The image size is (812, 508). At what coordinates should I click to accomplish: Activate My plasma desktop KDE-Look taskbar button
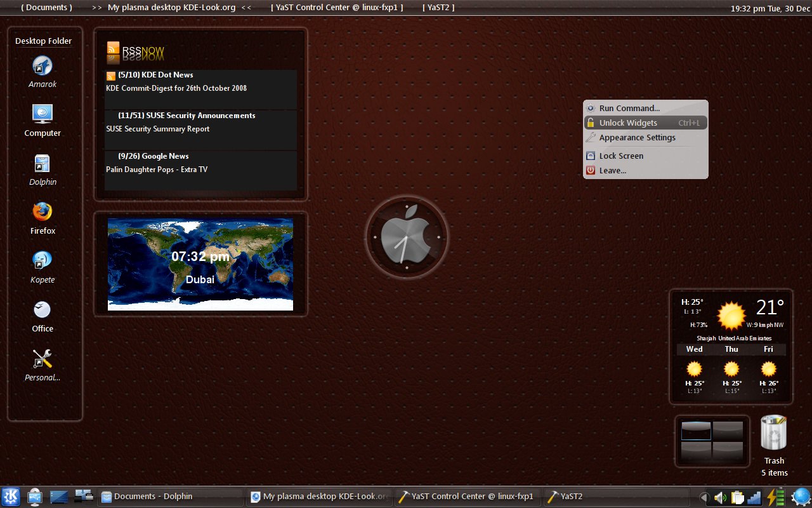(x=319, y=497)
